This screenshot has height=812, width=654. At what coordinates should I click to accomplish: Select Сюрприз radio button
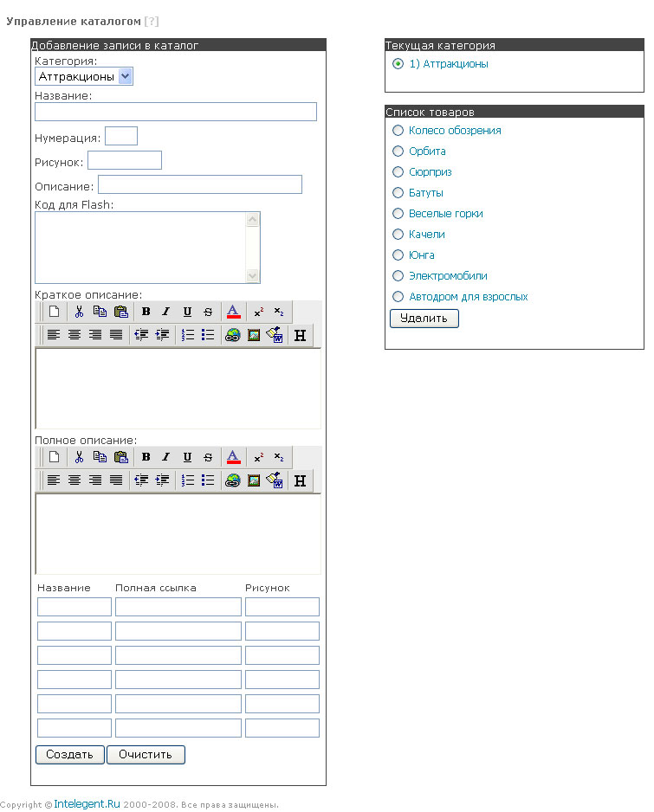pyautogui.click(x=398, y=172)
